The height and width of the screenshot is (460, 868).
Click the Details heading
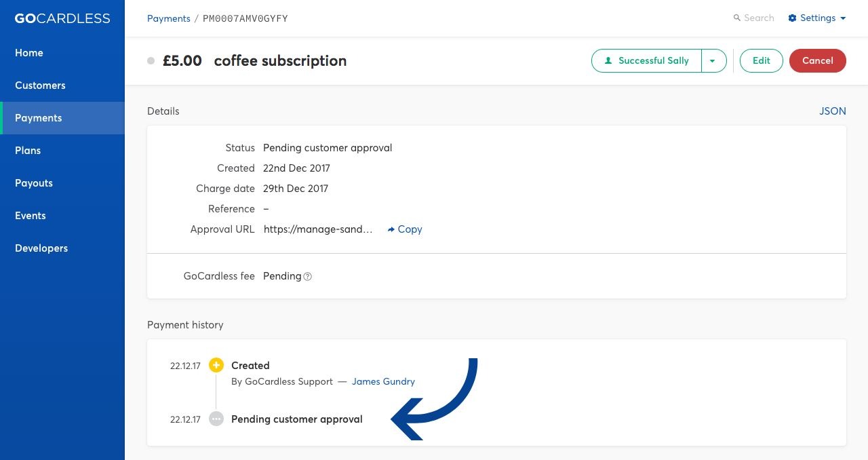163,111
